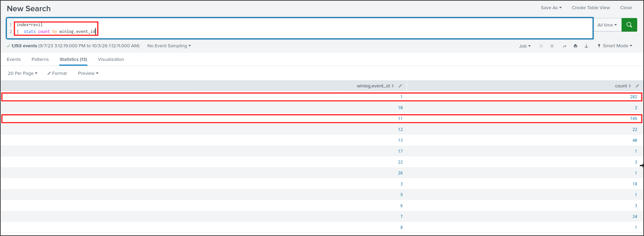Expand the No Event Sampling dropdown
The width and height of the screenshot is (644, 236).
click(x=169, y=46)
